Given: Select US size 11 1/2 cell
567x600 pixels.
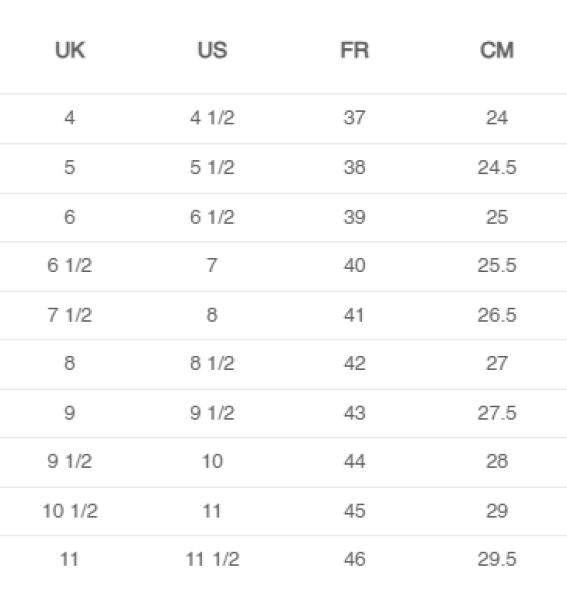Looking at the screenshot, I should [x=212, y=559].
